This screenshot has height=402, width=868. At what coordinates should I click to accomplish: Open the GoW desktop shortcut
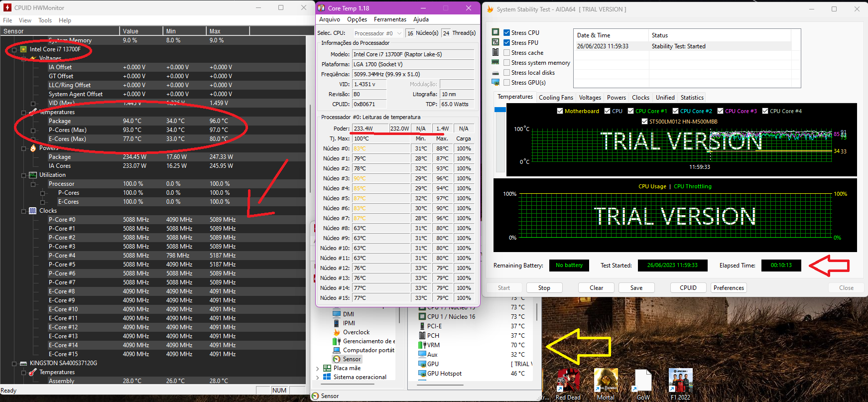click(643, 384)
